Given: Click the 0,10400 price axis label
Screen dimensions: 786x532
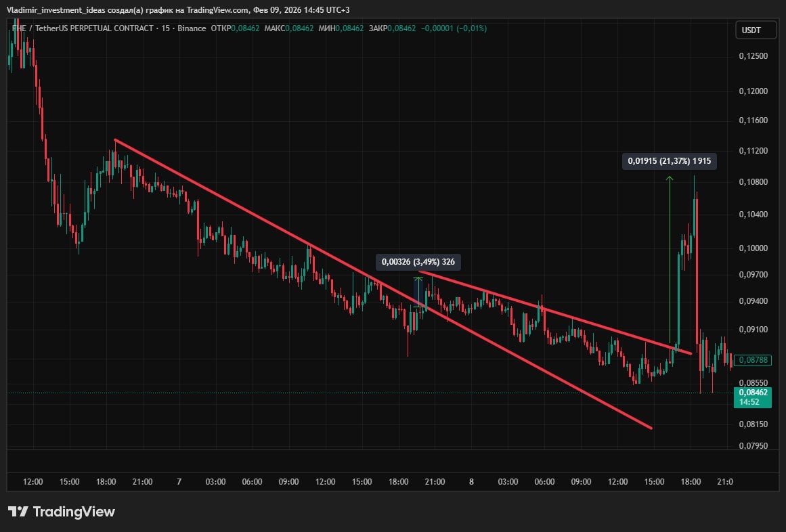Looking at the screenshot, I should (753, 215).
